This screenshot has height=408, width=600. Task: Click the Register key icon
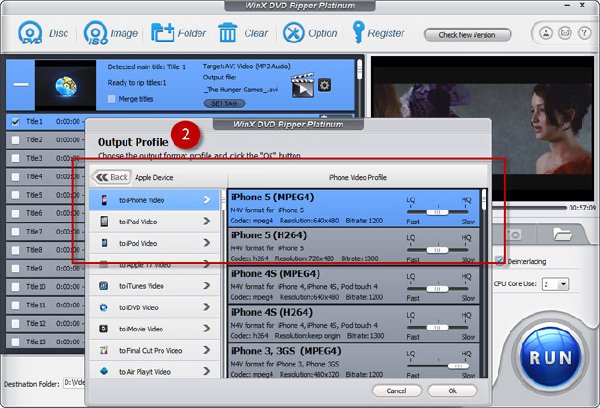[x=358, y=32]
